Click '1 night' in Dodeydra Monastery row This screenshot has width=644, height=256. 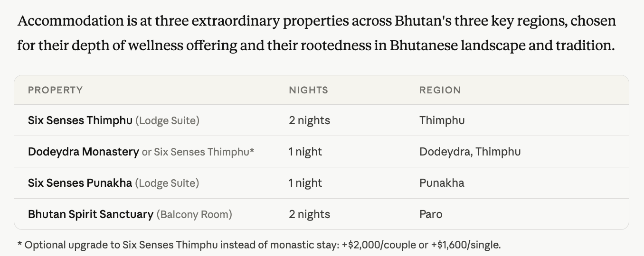(x=305, y=152)
